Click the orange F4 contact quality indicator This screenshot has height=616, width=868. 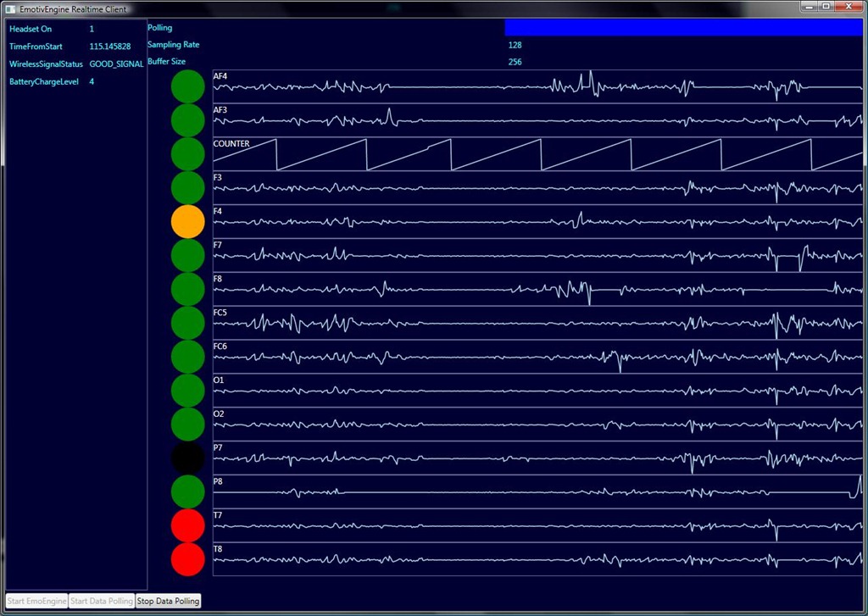tap(187, 221)
